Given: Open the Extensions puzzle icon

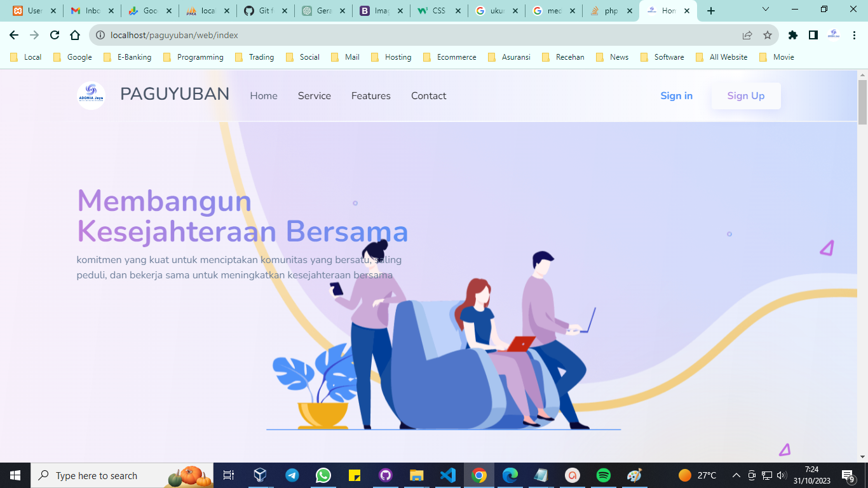Looking at the screenshot, I should 792,35.
